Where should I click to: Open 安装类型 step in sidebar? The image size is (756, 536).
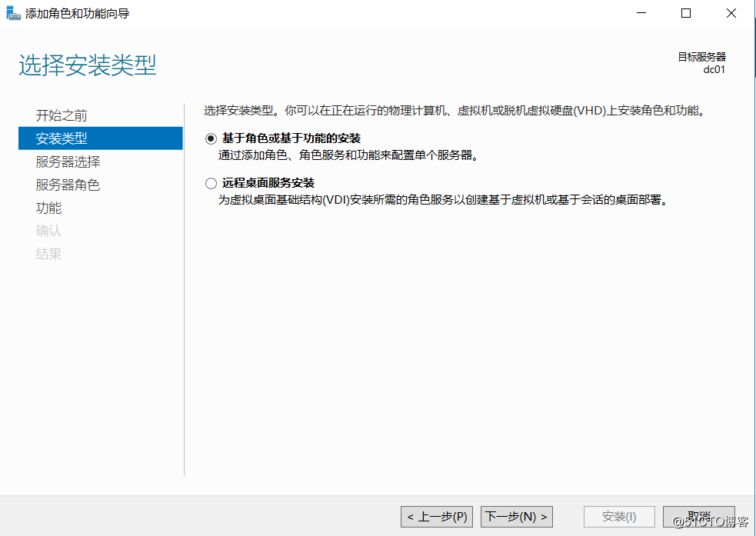click(x=100, y=138)
